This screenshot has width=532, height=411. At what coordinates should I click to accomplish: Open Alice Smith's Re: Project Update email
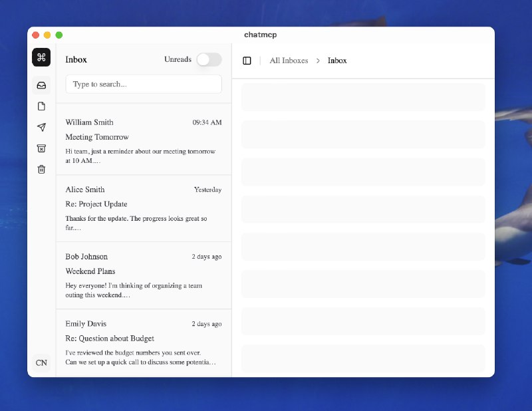[x=144, y=208]
